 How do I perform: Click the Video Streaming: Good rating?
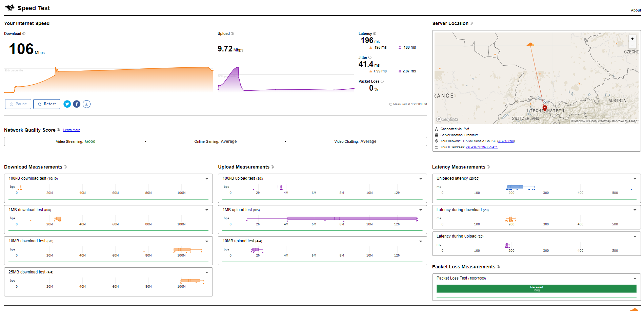[76, 141]
